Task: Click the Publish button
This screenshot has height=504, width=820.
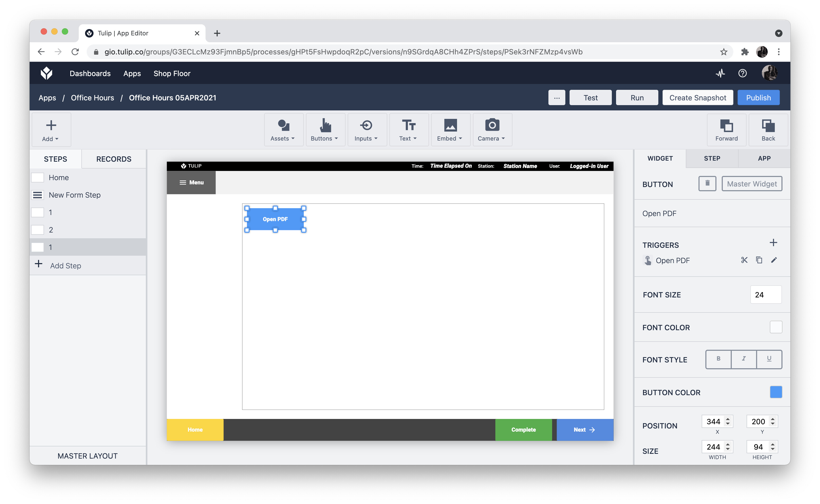Action: (x=758, y=98)
